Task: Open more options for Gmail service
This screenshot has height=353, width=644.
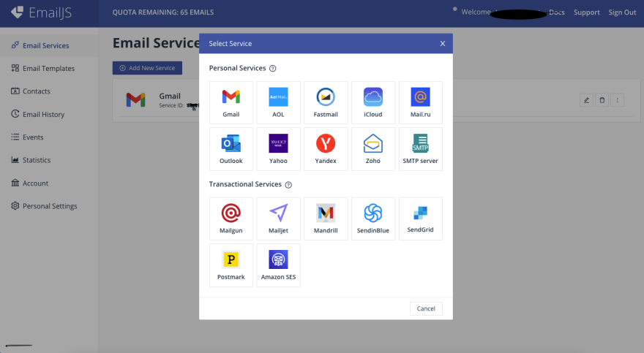Action: pyautogui.click(x=618, y=100)
